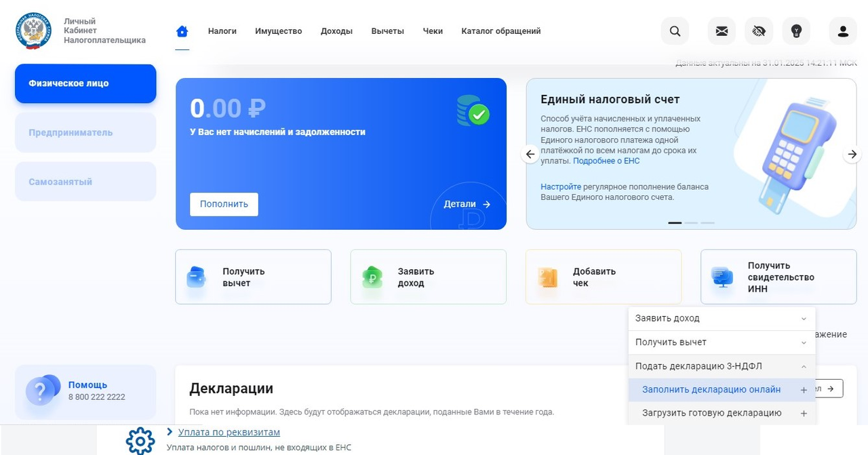Select the second banner carousel indicator
This screenshot has width=868, height=455.
(x=691, y=222)
